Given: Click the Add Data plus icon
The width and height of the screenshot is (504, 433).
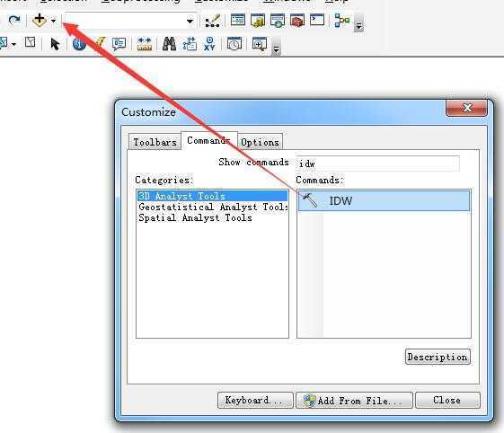Looking at the screenshot, I should pyautogui.click(x=40, y=21).
